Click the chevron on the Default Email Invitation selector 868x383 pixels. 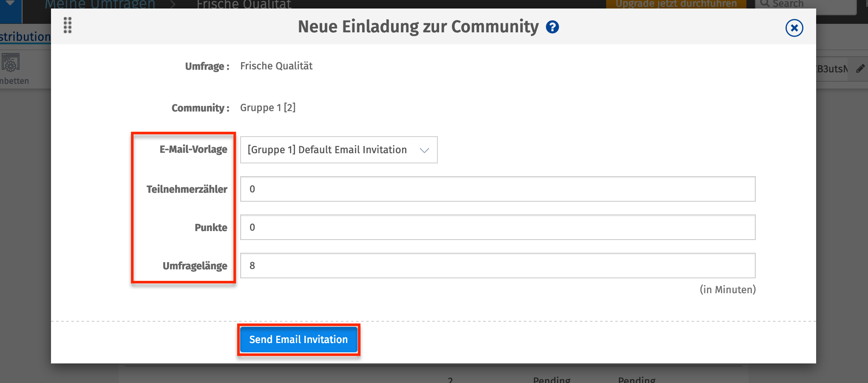(x=425, y=150)
